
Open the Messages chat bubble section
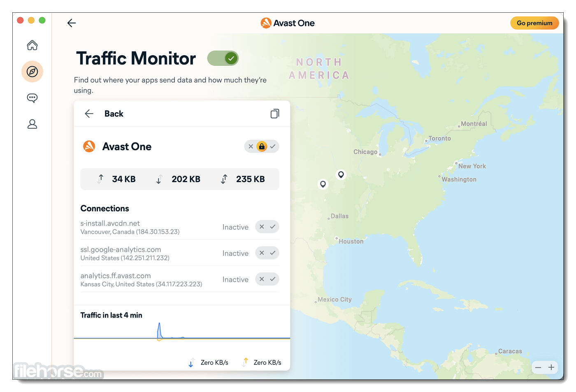coord(32,98)
